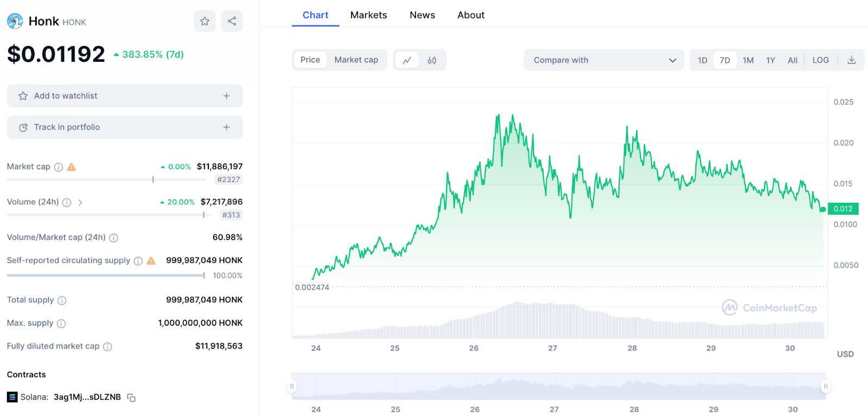Image resolution: width=868 pixels, height=419 pixels.
Task: Click the 383.85% (7d) change text
Action: (149, 54)
